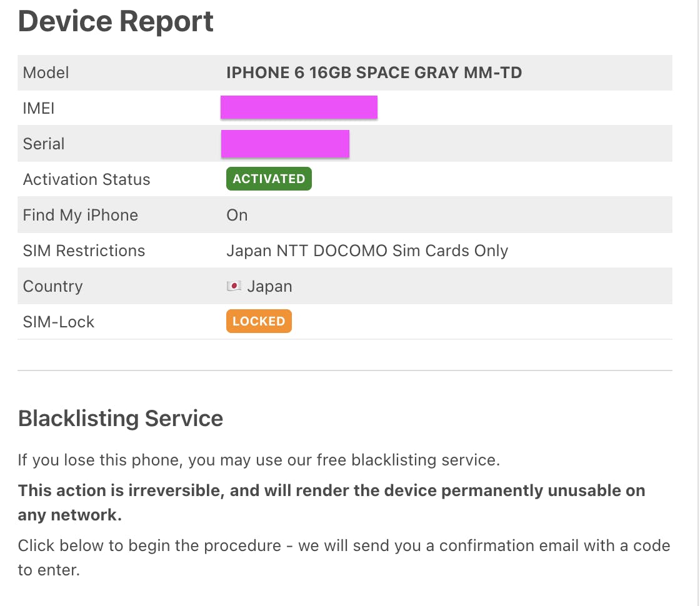Click the Find My iPhone label

click(x=80, y=215)
